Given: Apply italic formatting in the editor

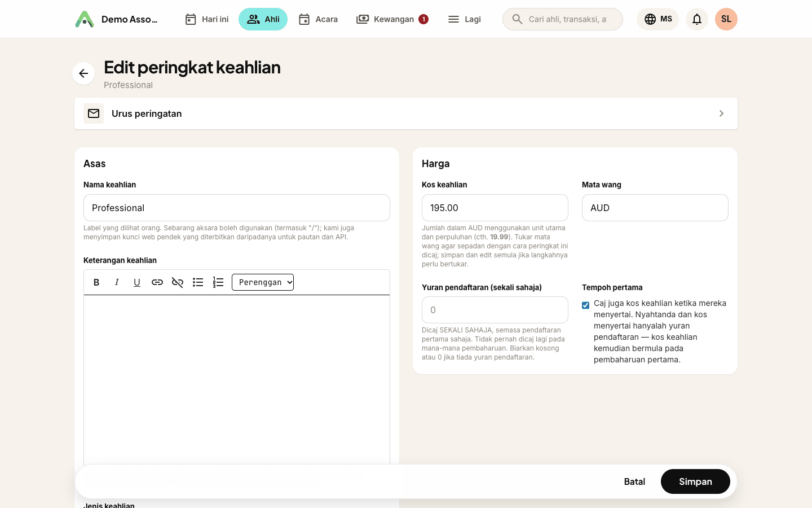Looking at the screenshot, I should (117, 282).
